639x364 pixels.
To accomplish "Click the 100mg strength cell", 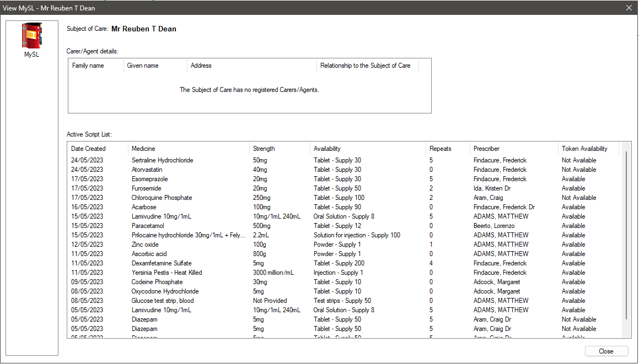I will (262, 207).
